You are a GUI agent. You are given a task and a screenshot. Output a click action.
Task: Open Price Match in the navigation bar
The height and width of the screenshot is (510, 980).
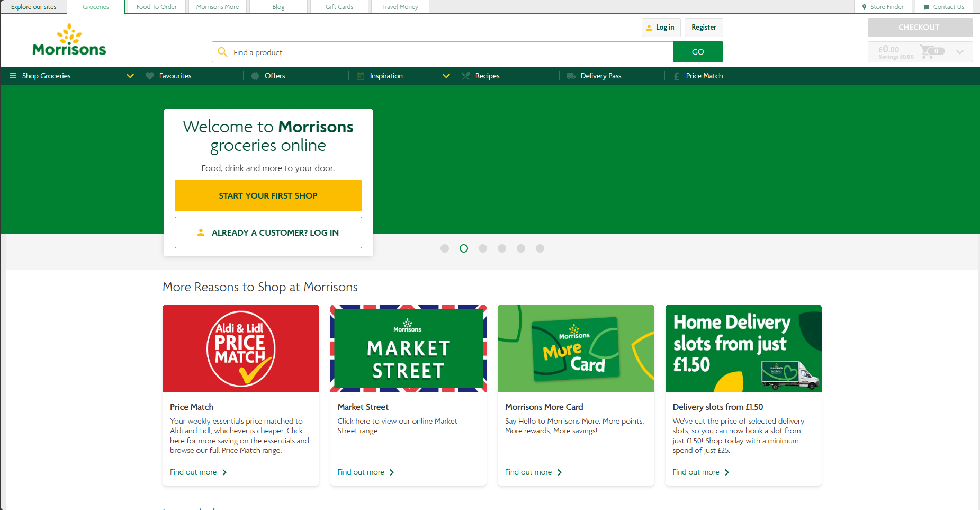point(704,76)
